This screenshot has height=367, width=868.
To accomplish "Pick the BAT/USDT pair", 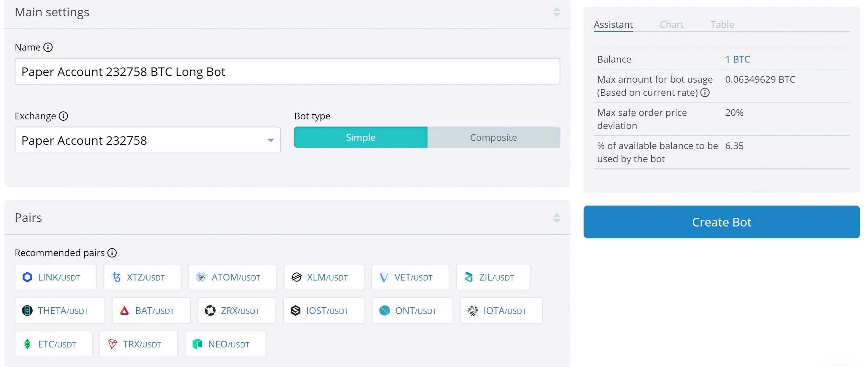I will pyautogui.click(x=151, y=311).
